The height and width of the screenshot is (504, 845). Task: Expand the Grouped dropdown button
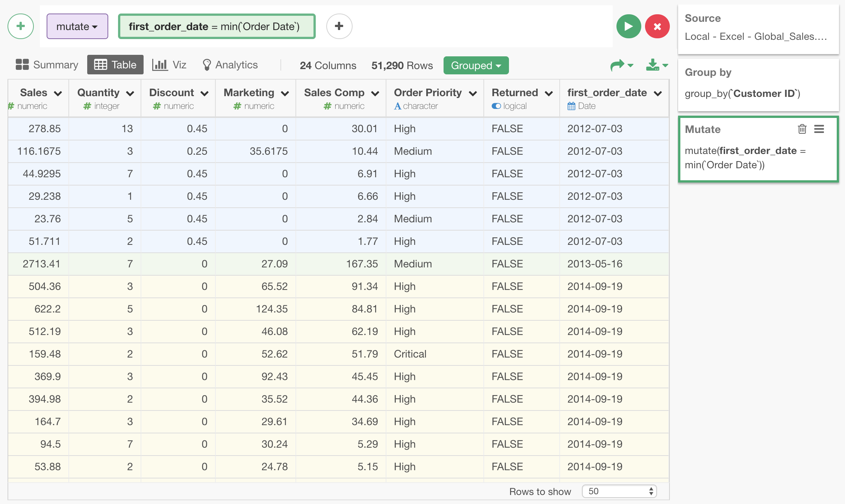[x=476, y=65]
